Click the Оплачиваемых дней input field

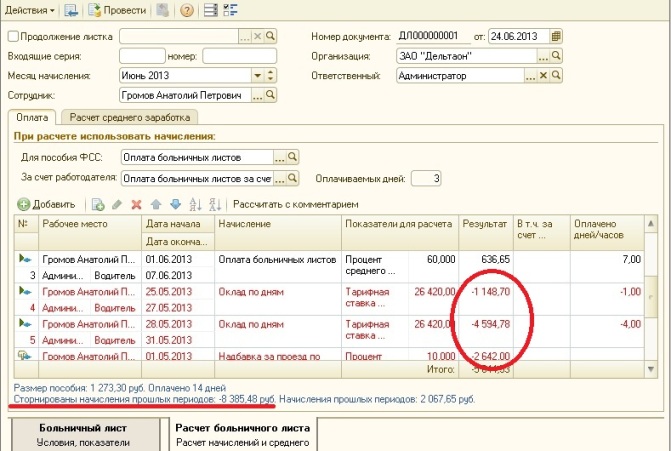pos(425,178)
